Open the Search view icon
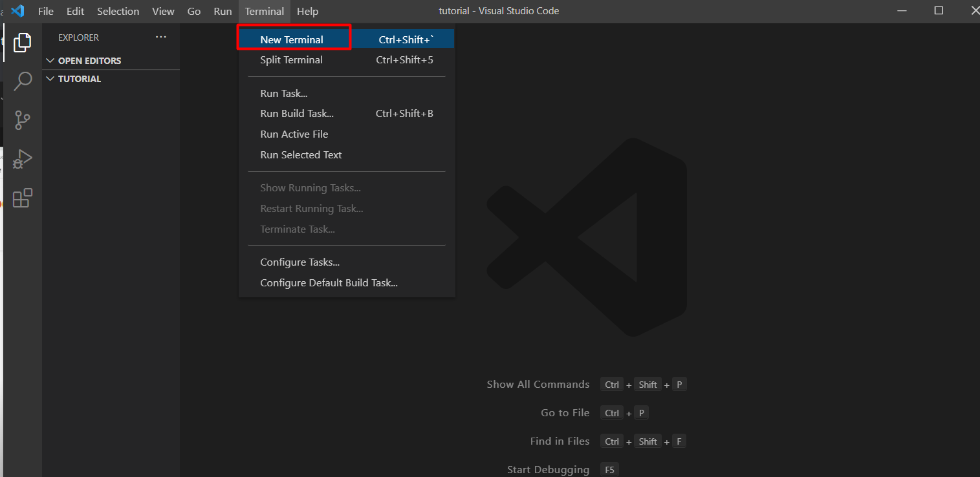Screen dimensions: 980x477 23,81
